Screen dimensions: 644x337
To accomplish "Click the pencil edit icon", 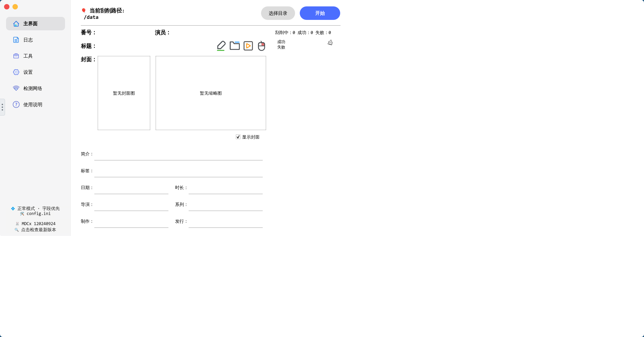I will 221,46.
